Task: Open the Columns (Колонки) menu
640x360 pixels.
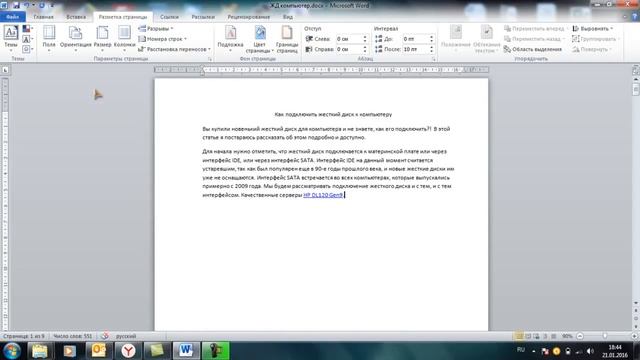Action: coord(124,38)
